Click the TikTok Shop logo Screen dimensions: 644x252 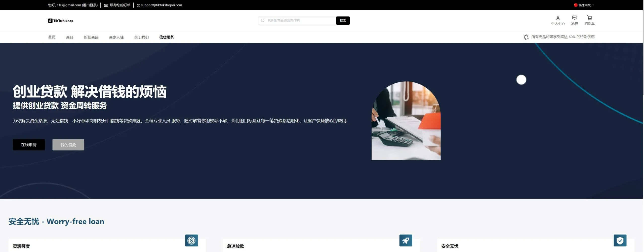point(61,21)
